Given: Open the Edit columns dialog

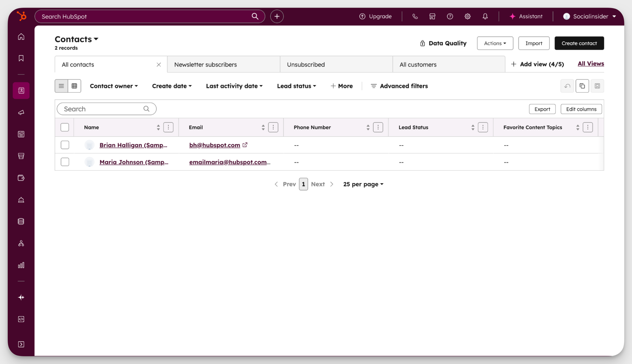Looking at the screenshot, I should coord(581,109).
